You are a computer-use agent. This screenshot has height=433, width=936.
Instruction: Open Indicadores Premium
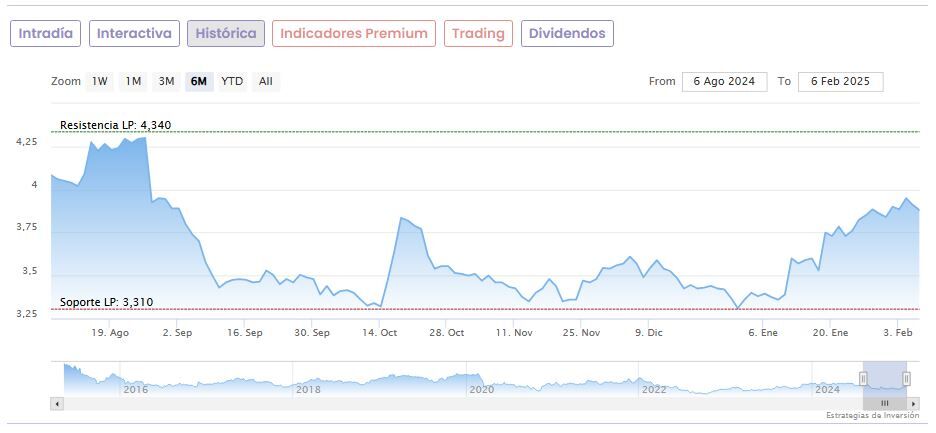tap(354, 33)
